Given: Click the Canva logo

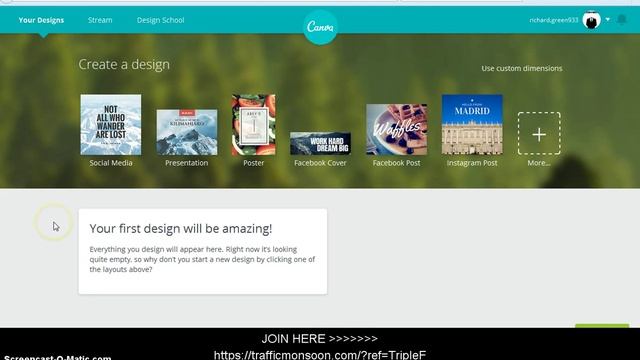Looking at the screenshot, I should click(x=320, y=27).
